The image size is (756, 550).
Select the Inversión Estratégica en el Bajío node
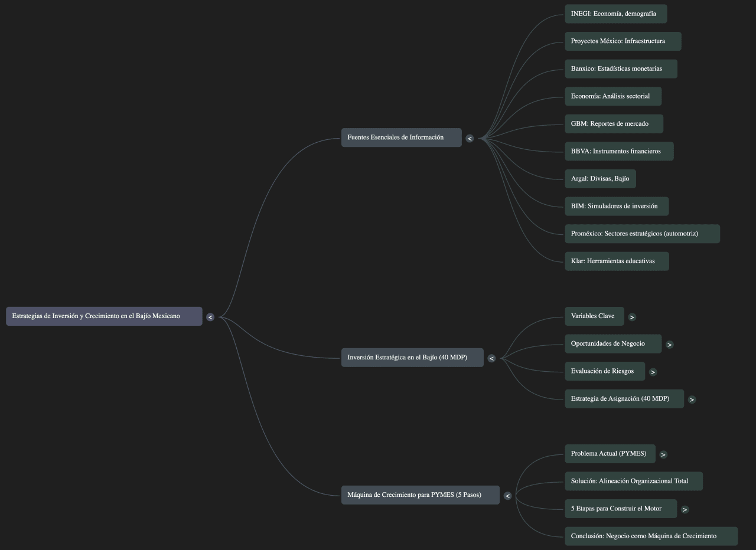click(x=412, y=358)
